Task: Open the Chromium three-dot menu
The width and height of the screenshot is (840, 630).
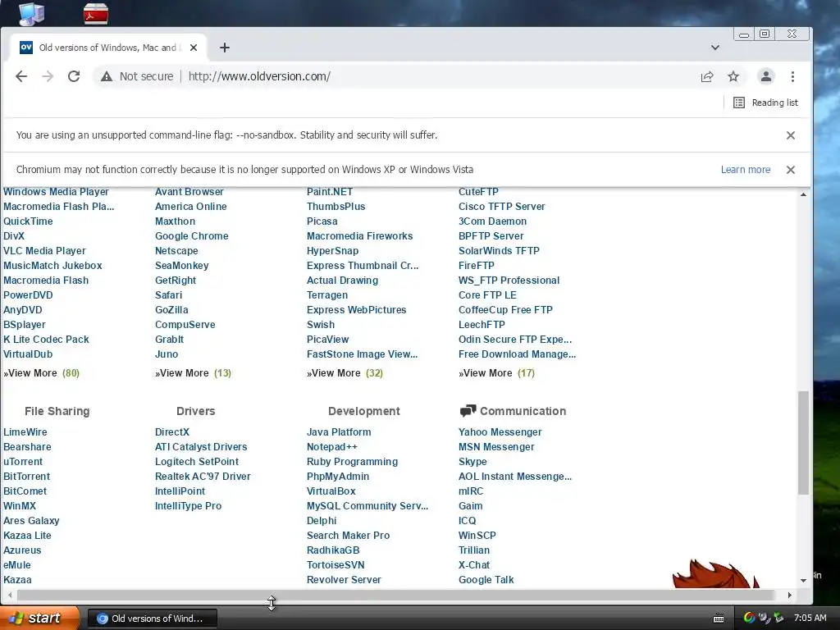Action: 792,76
